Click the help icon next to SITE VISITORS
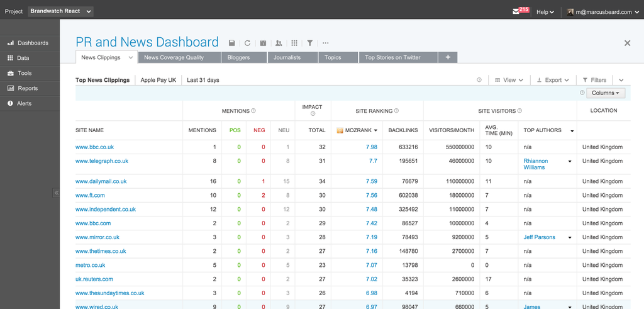This screenshot has height=309, width=644. [x=519, y=111]
